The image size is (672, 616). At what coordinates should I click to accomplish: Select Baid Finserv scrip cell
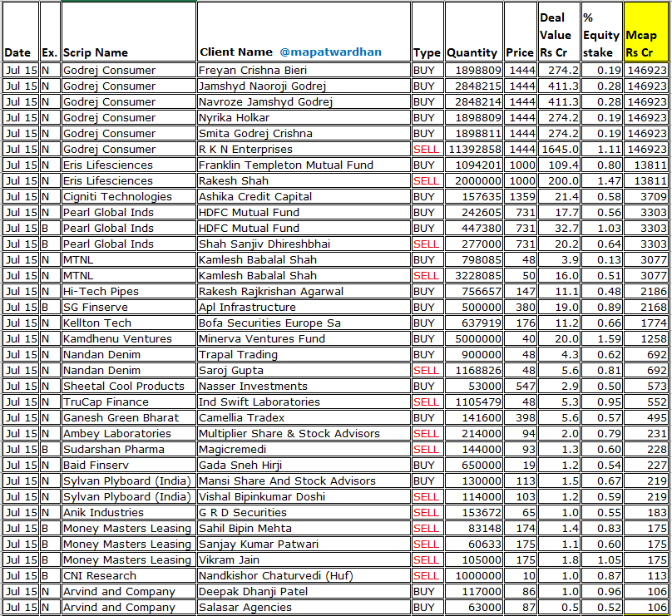[x=129, y=466]
